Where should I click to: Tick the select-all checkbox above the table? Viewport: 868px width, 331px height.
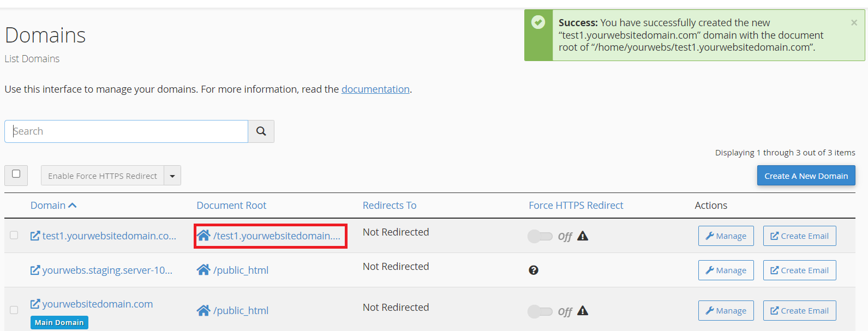tap(16, 174)
